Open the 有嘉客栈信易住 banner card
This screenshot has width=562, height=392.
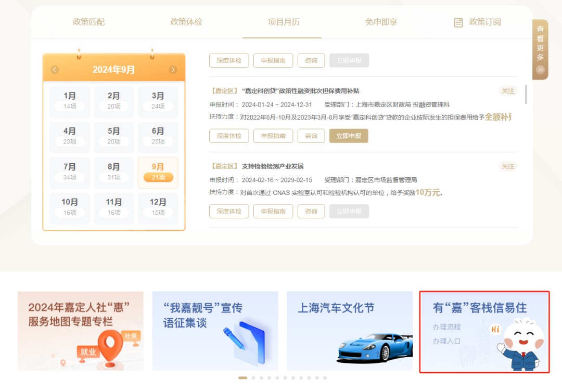pos(484,332)
